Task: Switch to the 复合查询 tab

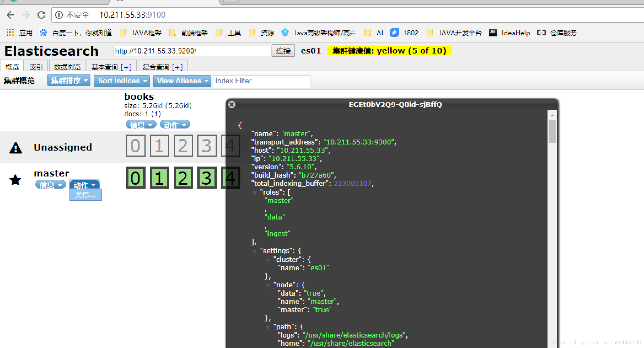Action: [x=156, y=67]
